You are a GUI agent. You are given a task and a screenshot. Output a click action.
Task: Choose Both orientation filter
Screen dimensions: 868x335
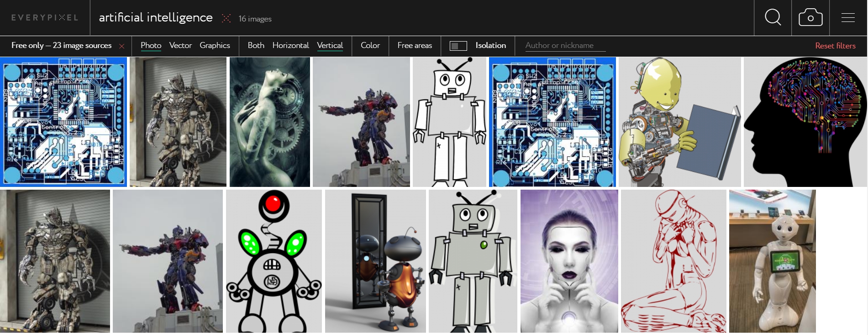256,45
